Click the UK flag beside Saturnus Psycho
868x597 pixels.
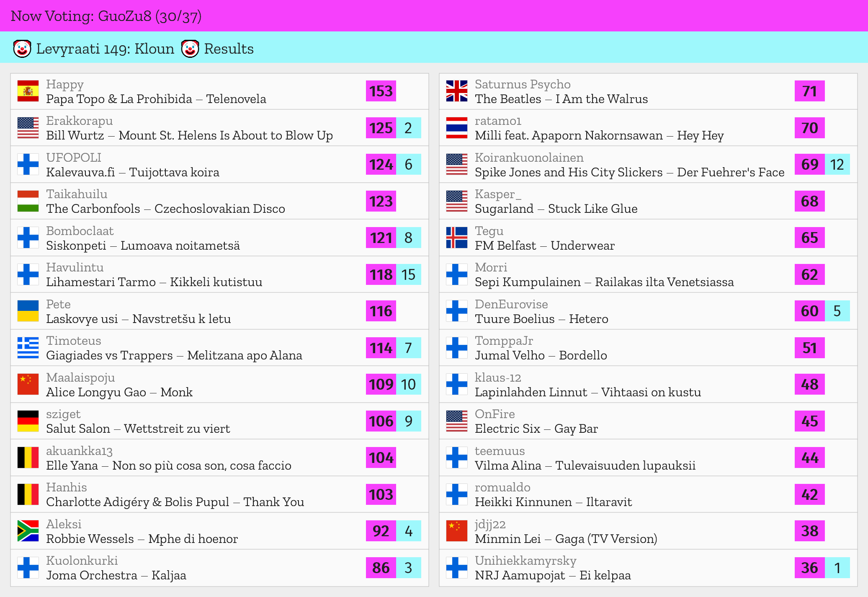[x=456, y=91]
